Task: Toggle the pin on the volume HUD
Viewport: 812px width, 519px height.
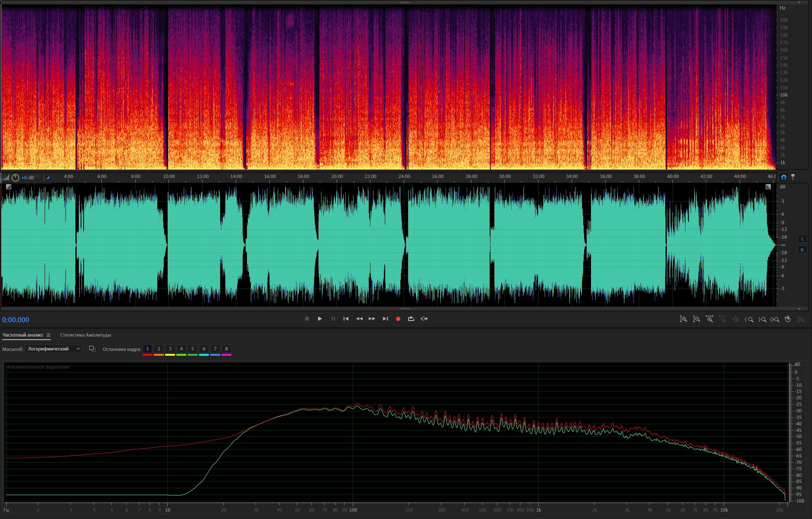Action: [48, 178]
